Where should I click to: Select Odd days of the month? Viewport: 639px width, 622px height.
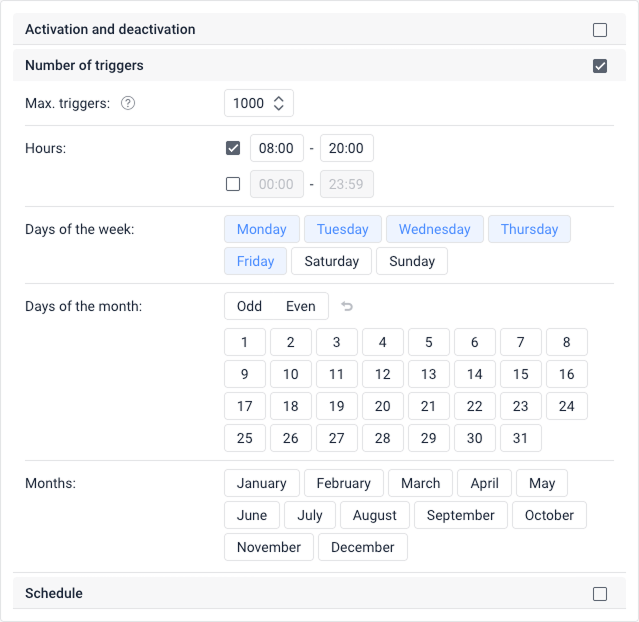tap(250, 307)
